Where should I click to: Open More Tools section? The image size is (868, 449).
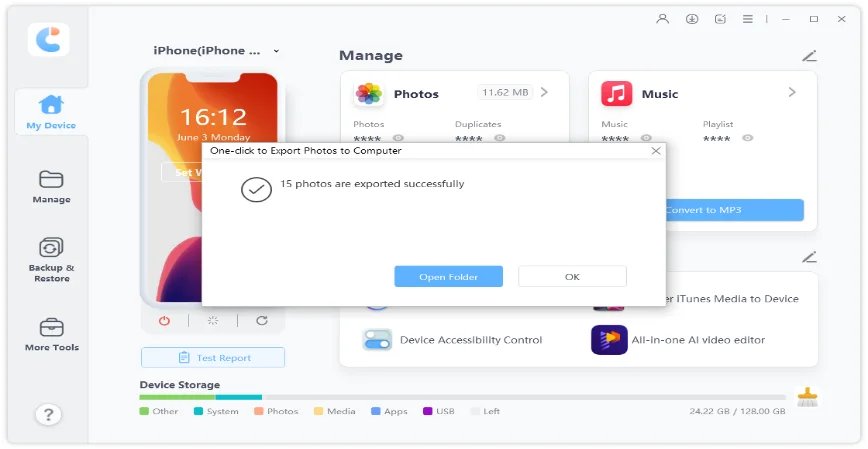coord(51,334)
